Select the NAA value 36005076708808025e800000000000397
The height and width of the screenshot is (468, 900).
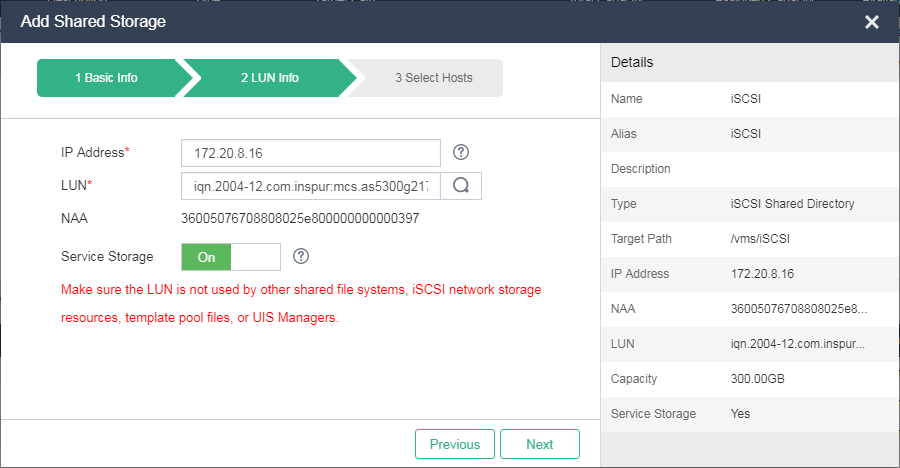[300, 218]
